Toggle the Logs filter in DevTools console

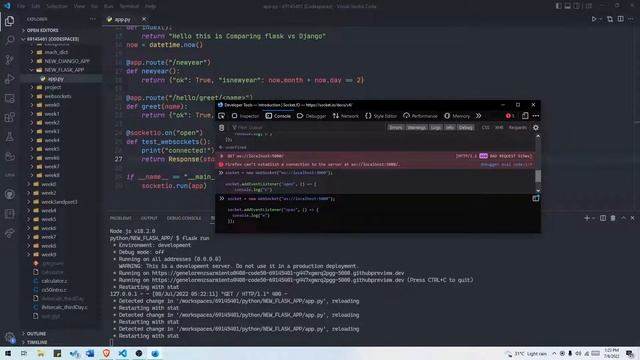(436, 128)
